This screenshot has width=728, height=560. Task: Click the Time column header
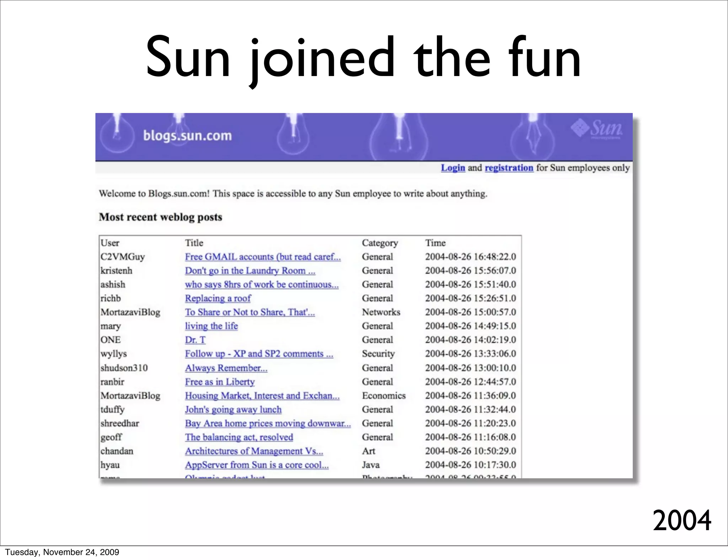point(435,243)
